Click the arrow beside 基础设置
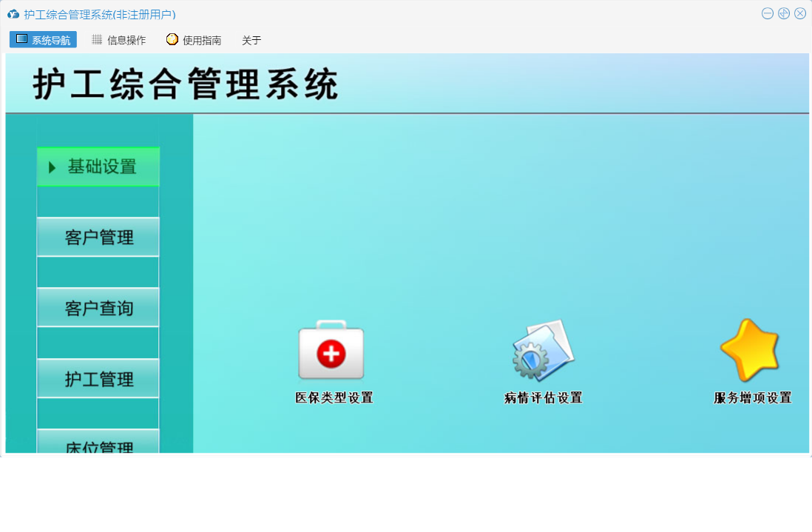Viewport: 812px width, 532px height. tap(52, 167)
